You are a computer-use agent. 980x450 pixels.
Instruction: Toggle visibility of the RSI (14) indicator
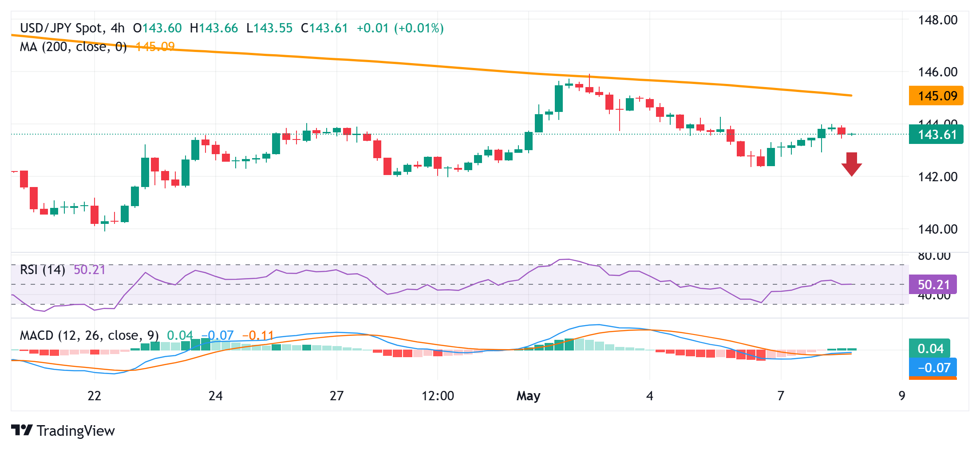coord(42,270)
